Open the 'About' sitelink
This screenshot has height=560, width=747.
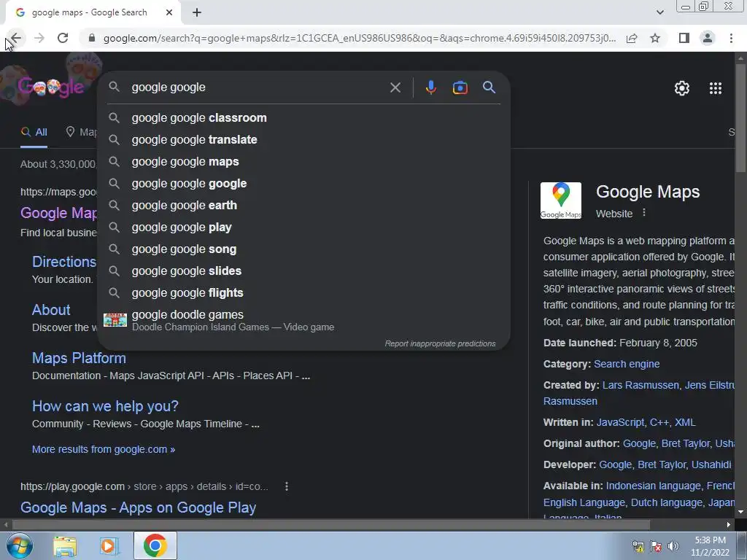tap(51, 310)
